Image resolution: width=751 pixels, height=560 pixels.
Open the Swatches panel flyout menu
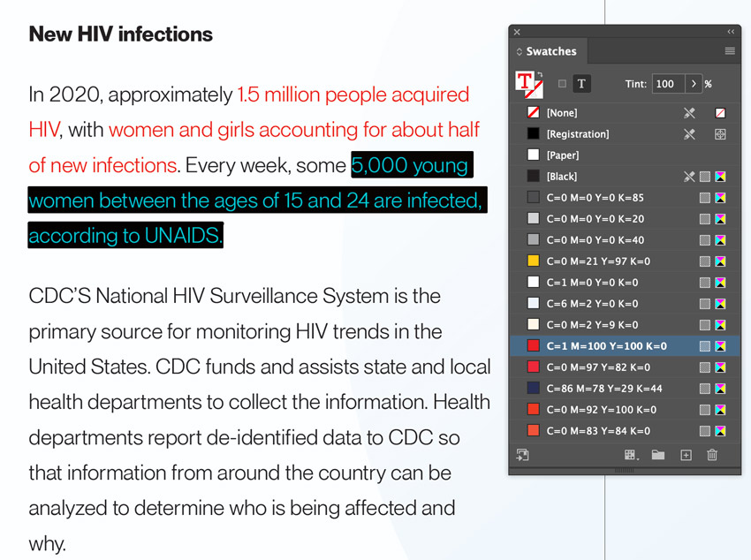730,50
